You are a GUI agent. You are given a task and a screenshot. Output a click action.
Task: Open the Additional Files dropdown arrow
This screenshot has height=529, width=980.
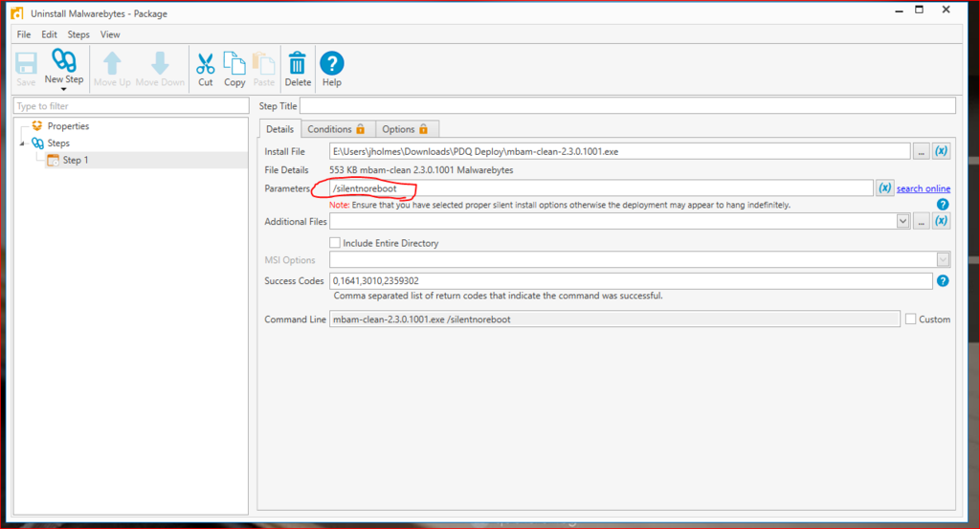click(902, 221)
